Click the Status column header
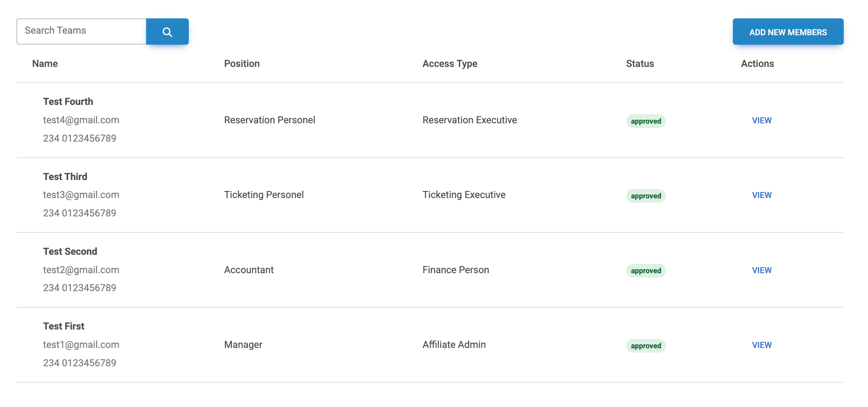This screenshot has width=868, height=407. point(640,64)
